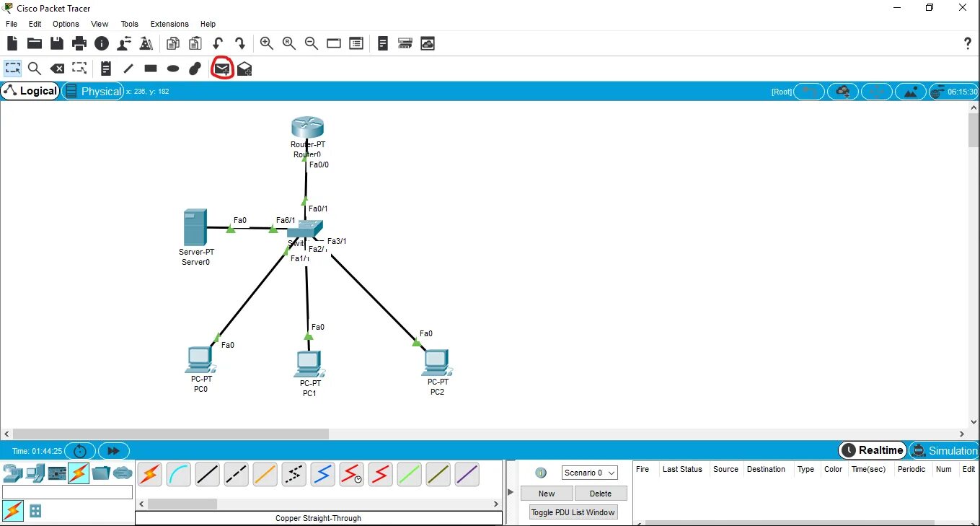
Task: Paste using the clipboard icon
Action: pyautogui.click(x=195, y=43)
